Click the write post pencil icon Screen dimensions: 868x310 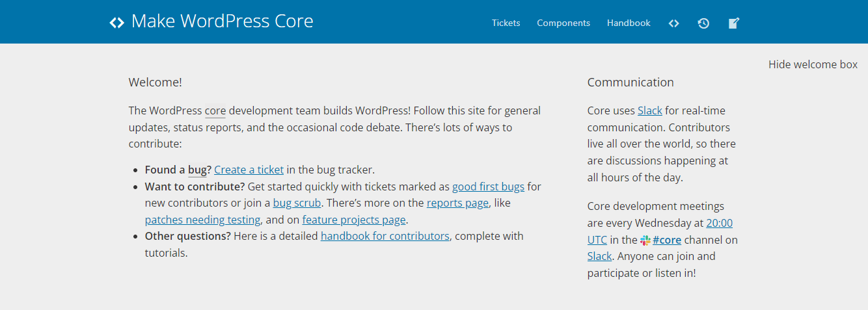(734, 23)
